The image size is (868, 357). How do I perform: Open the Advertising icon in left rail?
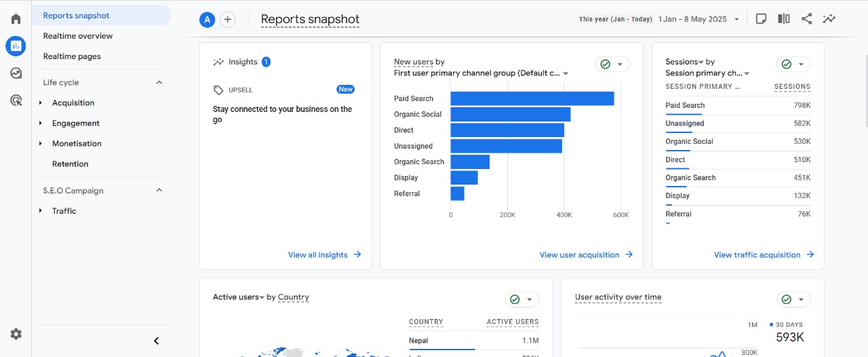(16, 100)
